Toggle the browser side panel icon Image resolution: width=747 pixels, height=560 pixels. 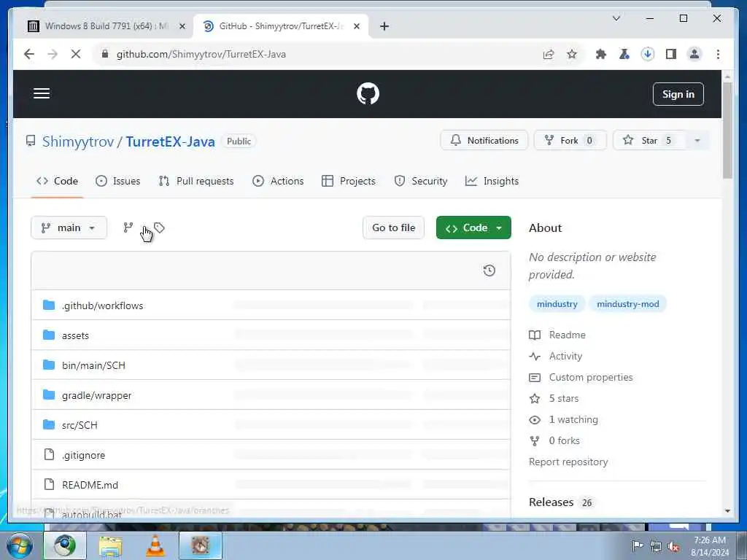tap(671, 54)
